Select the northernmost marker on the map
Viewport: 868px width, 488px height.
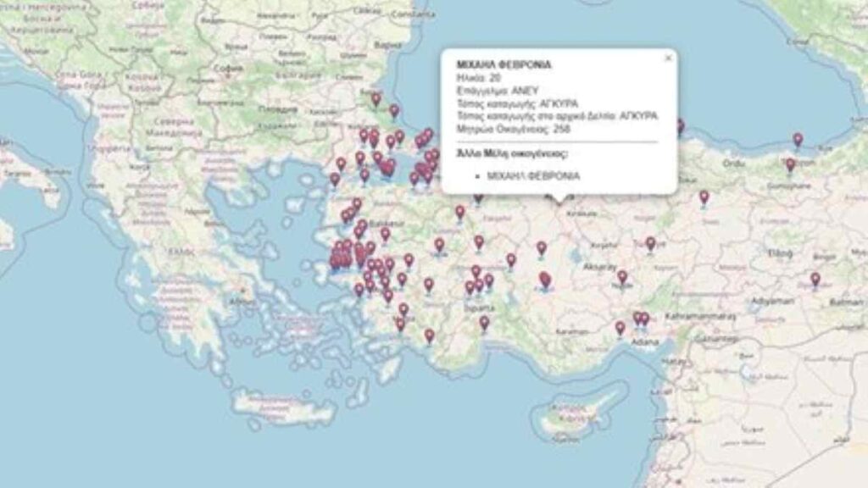pos(376,98)
